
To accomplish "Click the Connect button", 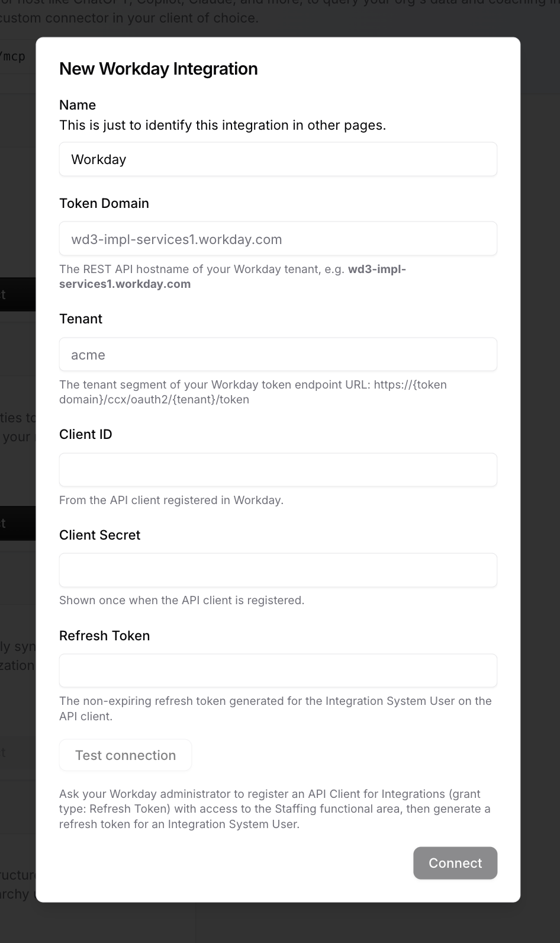I will click(455, 863).
